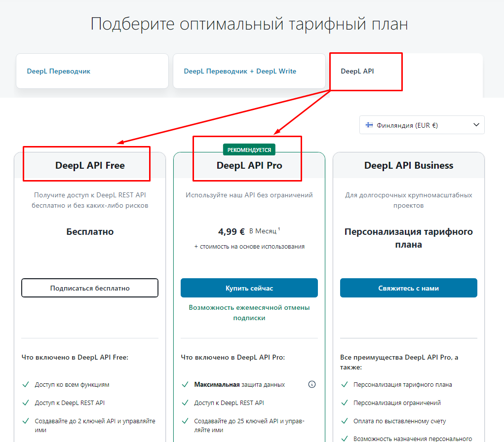
Task: Click the Подписаться бесплатно button
Action: pyautogui.click(x=89, y=288)
